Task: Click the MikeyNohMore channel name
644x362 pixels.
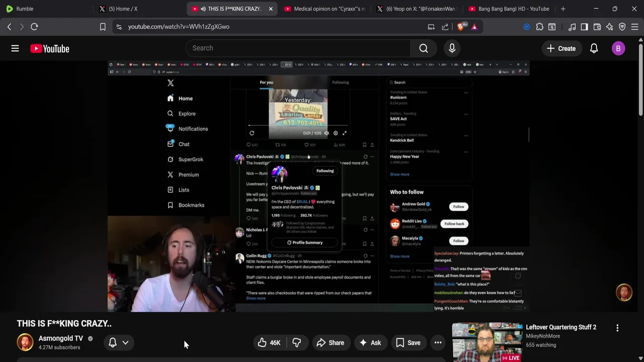Action: [543, 336]
